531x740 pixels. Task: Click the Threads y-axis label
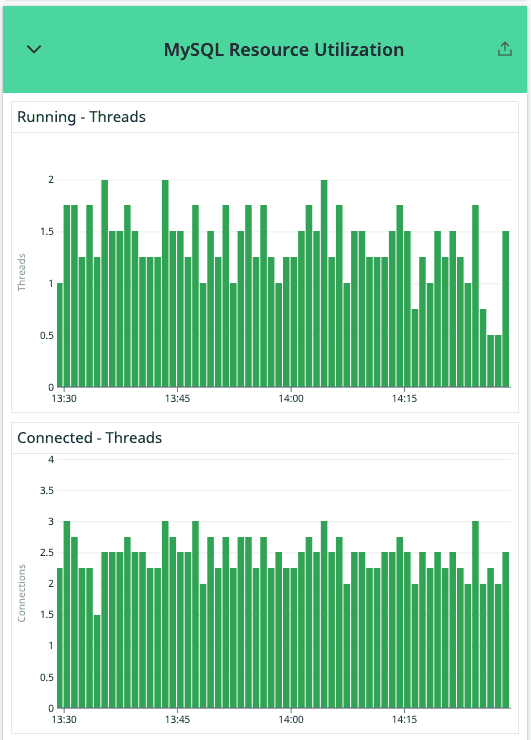(21, 272)
